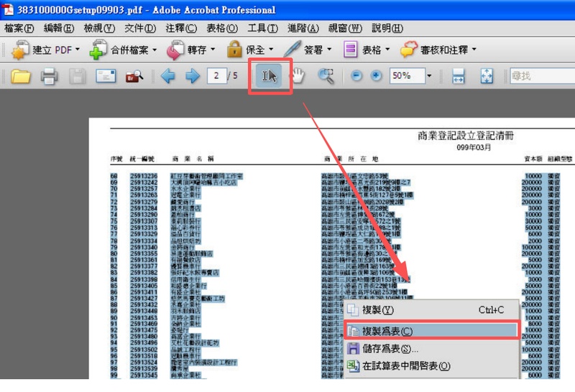Screen dimensions: 575x392
Task: Click the Email envelope icon
Action: click(x=106, y=76)
